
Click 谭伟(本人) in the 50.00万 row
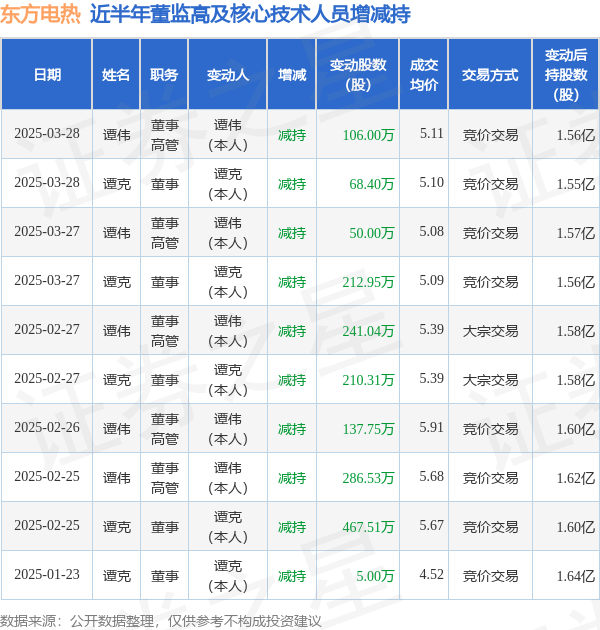(228, 233)
